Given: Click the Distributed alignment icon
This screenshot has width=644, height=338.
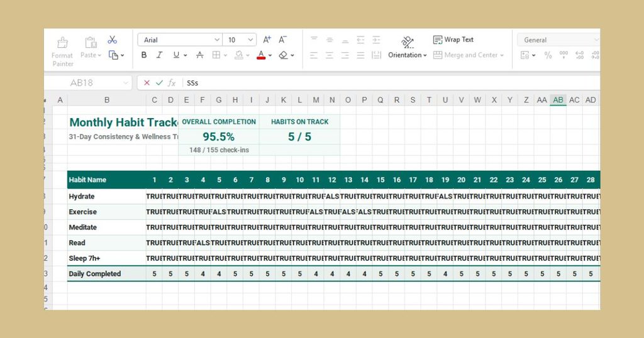Looking at the screenshot, I should tap(376, 55).
